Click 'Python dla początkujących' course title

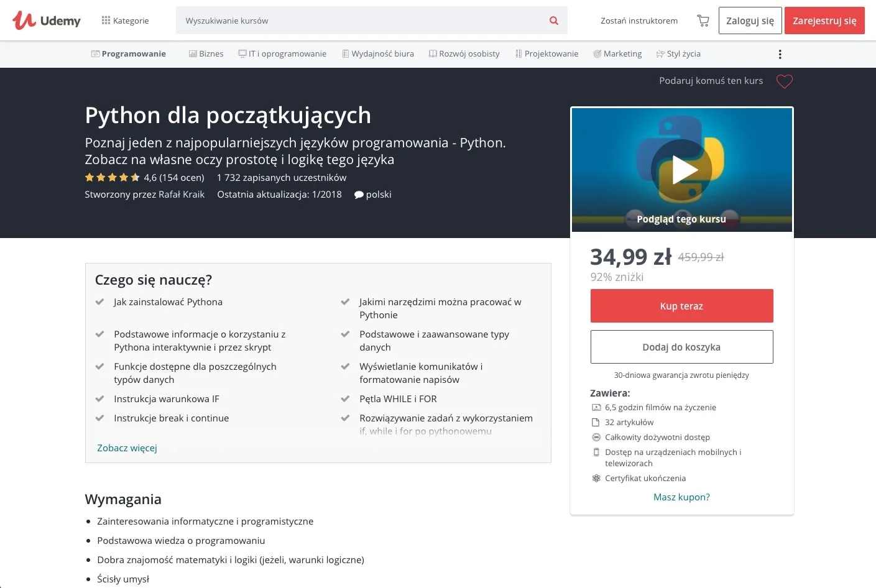pos(228,116)
